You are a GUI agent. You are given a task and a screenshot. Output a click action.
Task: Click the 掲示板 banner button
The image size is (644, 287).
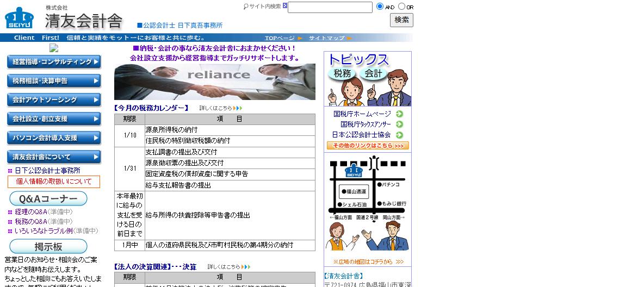[x=48, y=246]
